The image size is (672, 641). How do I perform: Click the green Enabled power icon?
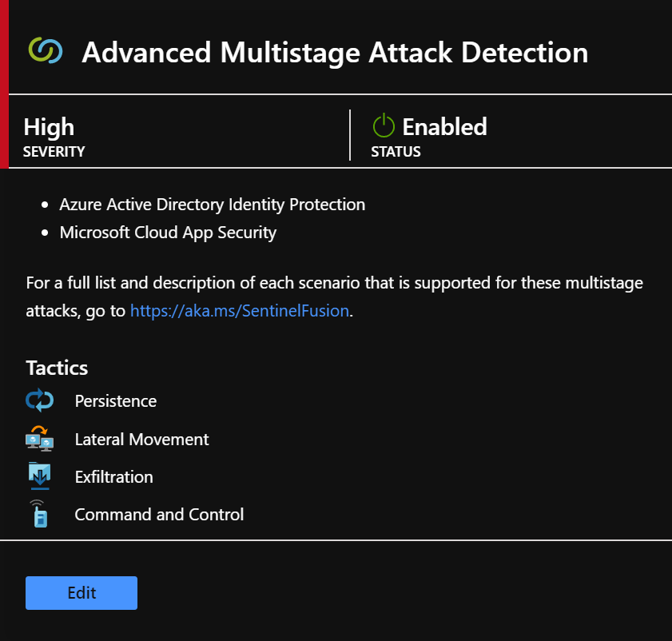click(383, 125)
